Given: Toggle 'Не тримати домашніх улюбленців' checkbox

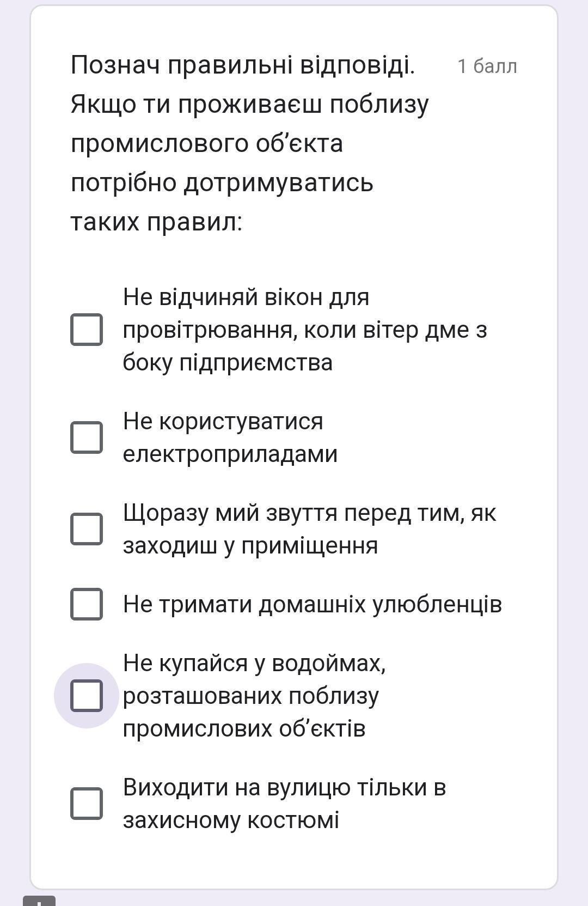Looking at the screenshot, I should click(x=87, y=604).
